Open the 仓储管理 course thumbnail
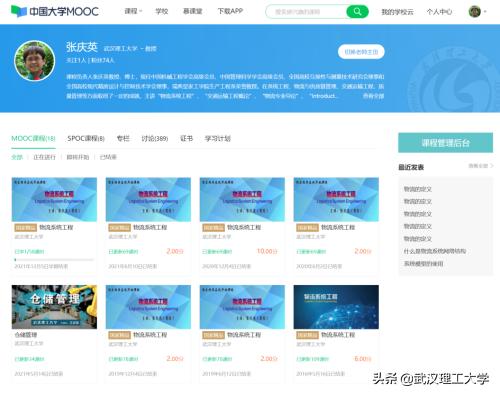Viewport: 500px width, 396px height. pyautogui.click(x=54, y=307)
